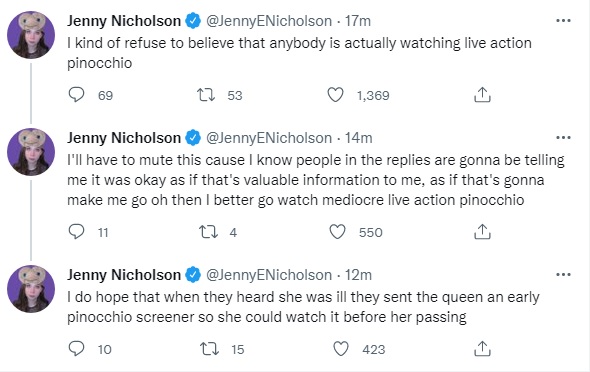Open the 14m timestamp link
Screen dimensions: 590x372
tap(359, 138)
